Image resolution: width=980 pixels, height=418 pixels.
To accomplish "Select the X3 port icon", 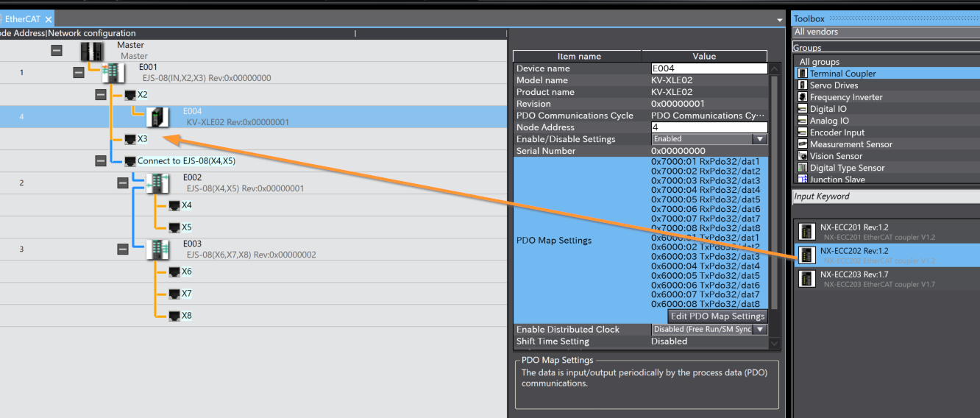I will tap(131, 139).
